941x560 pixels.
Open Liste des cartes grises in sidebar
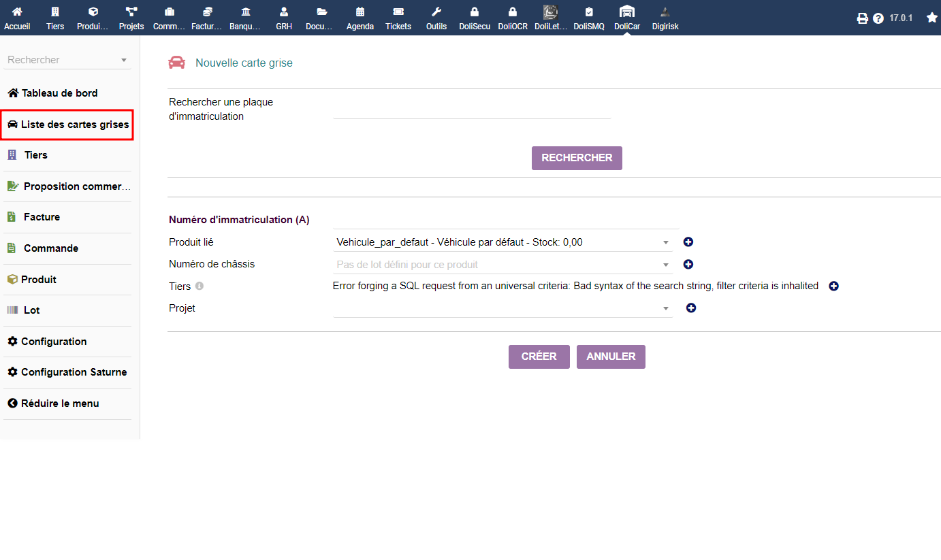pos(67,125)
